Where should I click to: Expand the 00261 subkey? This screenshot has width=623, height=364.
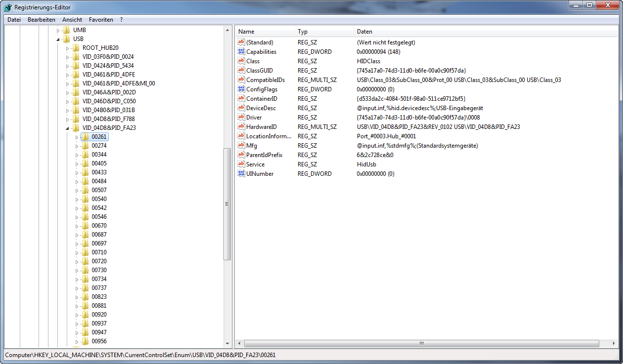point(77,137)
